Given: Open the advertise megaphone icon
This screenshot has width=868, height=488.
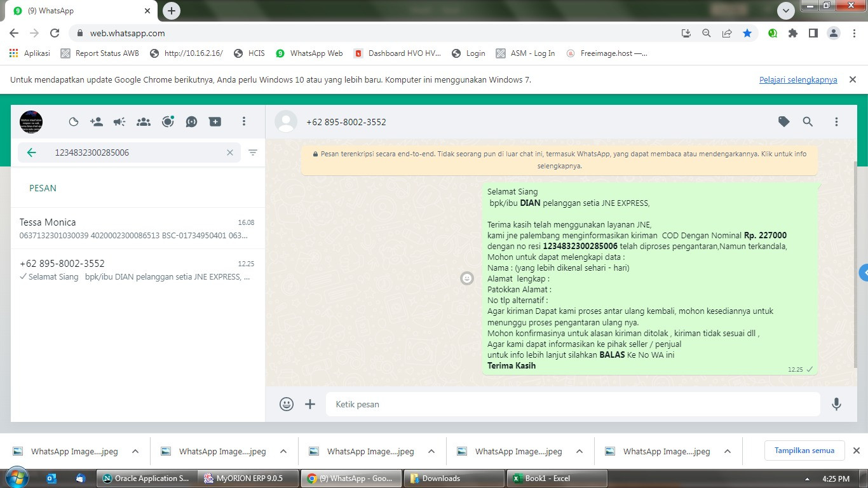Looking at the screenshot, I should pyautogui.click(x=119, y=122).
